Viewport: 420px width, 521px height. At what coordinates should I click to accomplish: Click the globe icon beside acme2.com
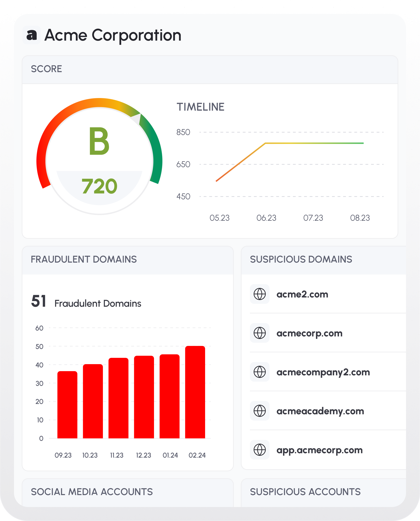coord(260,294)
